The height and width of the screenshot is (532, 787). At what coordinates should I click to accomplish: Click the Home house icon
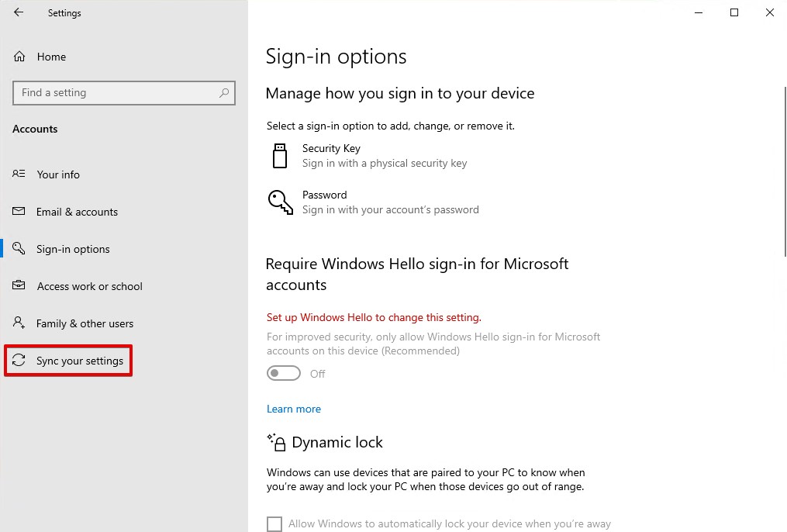(x=19, y=57)
